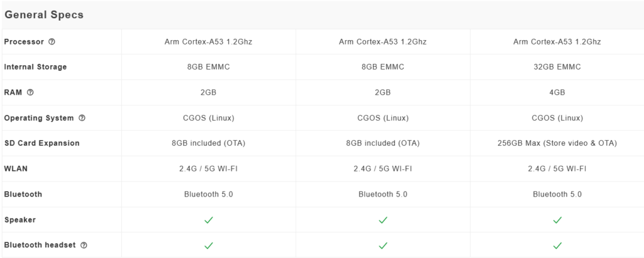This screenshot has width=644, height=258.
Task: Click the 4GB RAM value
Action: (x=557, y=92)
